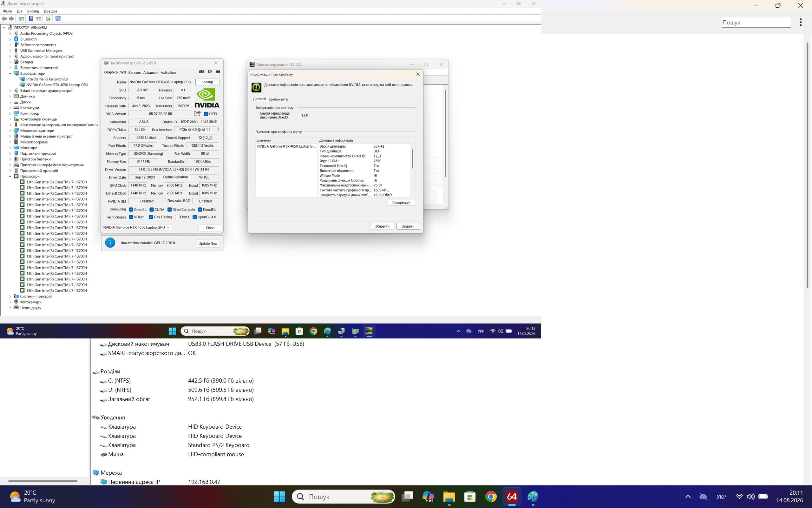The height and width of the screenshot is (508, 812).
Task: Switch to the Компоненти tab in NVIDIA dialog
Action: pos(278,99)
